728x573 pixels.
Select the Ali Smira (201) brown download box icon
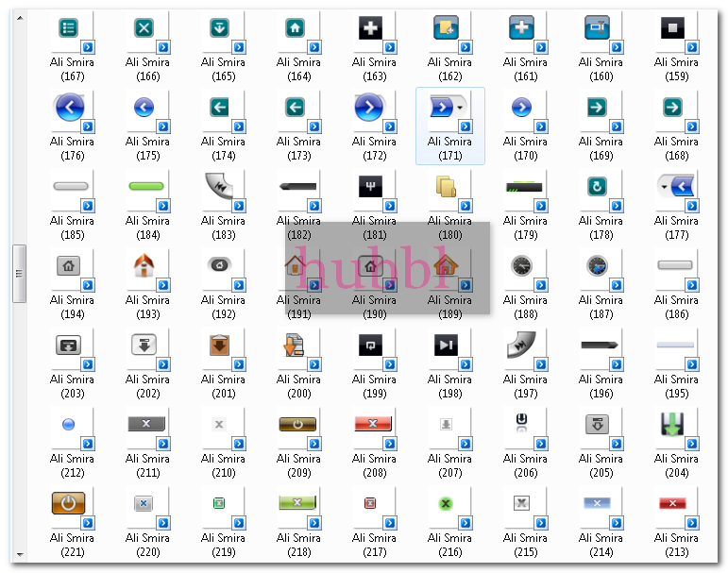tap(220, 345)
